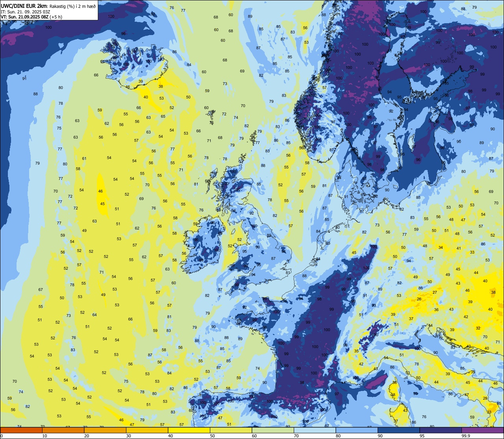Viewport: 504px width, 439px height.
Task: Click the purple legend swatch above 99.9
Action: pos(482,430)
